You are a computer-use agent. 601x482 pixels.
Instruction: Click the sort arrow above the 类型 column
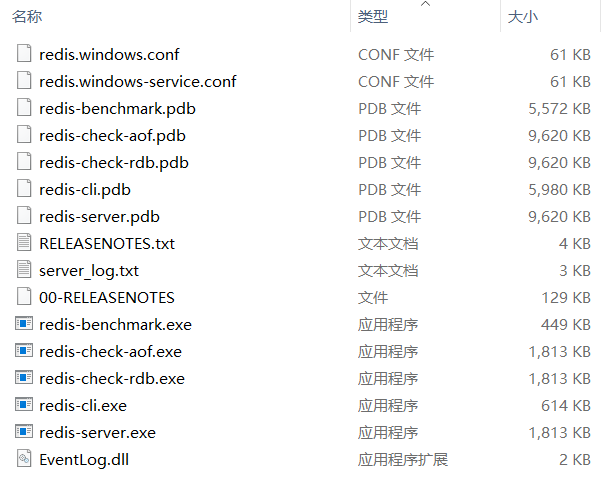coord(426,5)
